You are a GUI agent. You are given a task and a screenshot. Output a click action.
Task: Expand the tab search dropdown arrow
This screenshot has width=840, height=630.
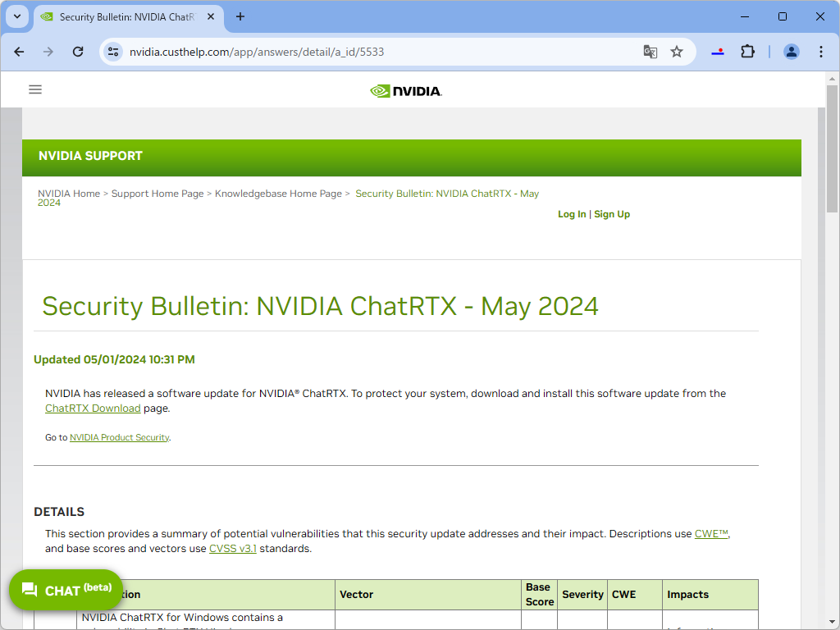(17, 16)
